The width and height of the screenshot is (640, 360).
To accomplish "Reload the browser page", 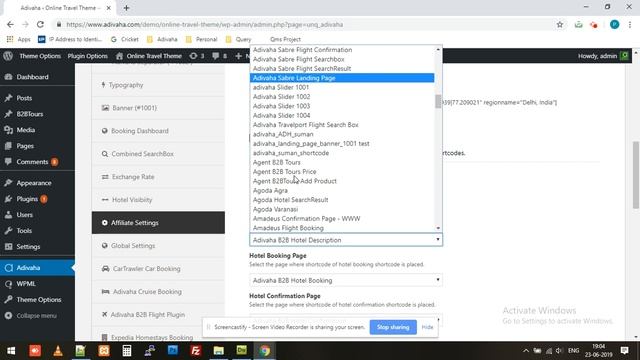I will [x=40, y=24].
